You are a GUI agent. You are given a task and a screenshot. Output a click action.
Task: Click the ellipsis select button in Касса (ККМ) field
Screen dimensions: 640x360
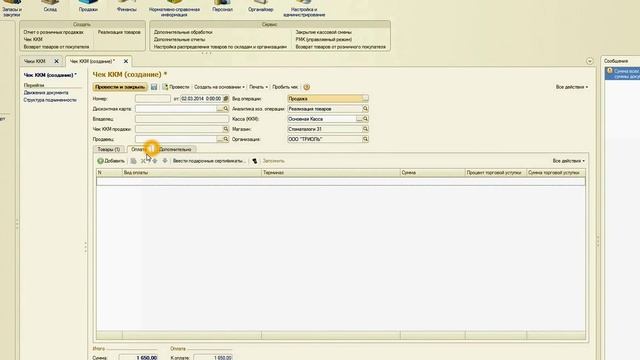tap(359, 119)
